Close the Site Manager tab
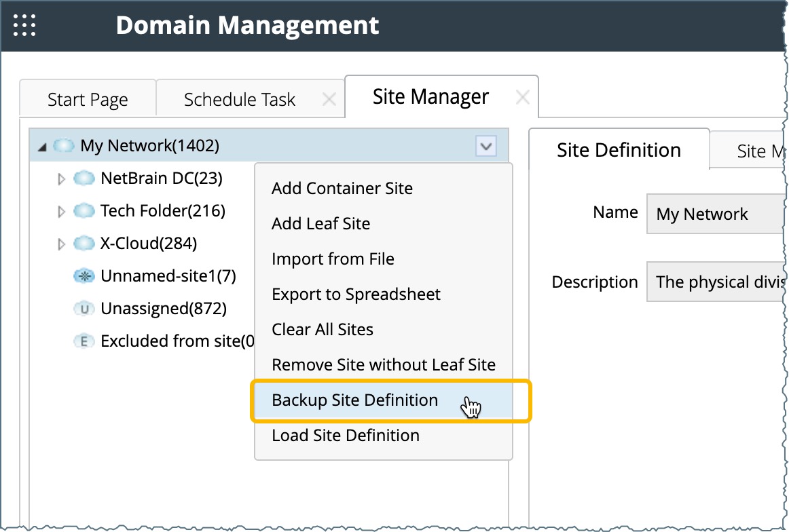The width and height of the screenshot is (789, 532). coord(522,98)
